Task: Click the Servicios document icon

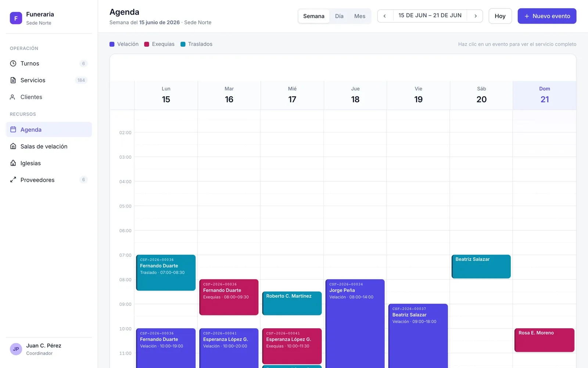Action: click(x=13, y=80)
